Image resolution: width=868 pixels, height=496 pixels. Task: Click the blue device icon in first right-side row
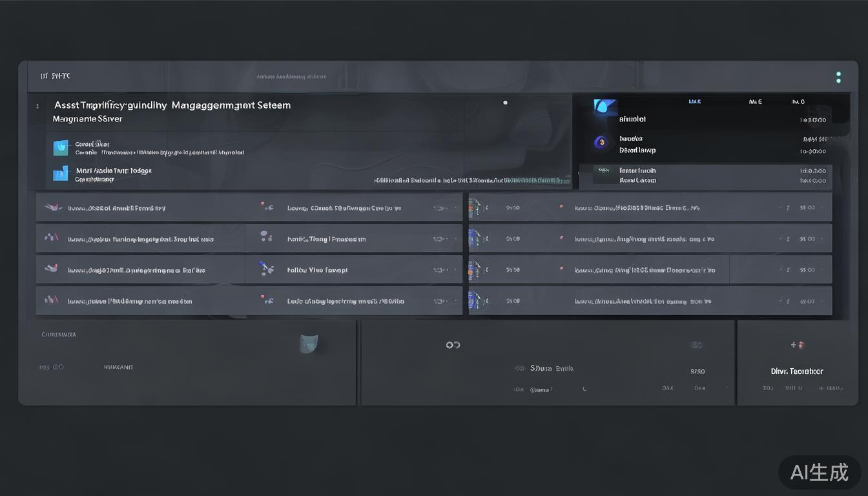point(475,207)
